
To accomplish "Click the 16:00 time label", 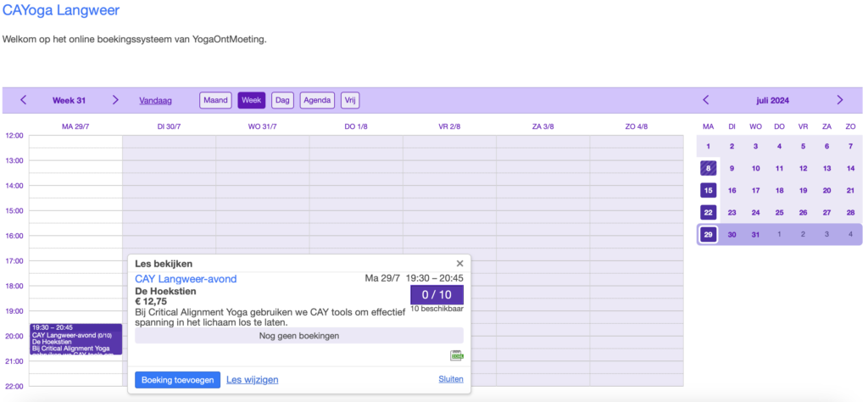I will [x=14, y=236].
